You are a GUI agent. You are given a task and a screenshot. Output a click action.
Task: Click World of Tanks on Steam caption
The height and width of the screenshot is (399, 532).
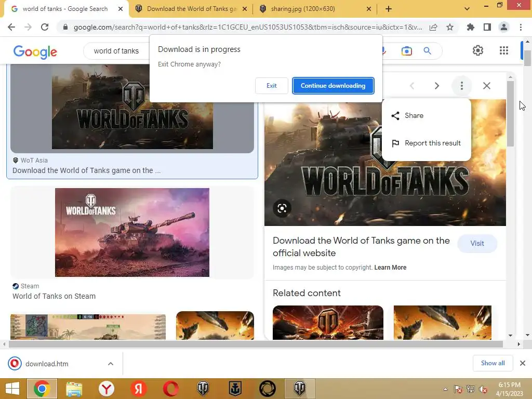(54, 296)
